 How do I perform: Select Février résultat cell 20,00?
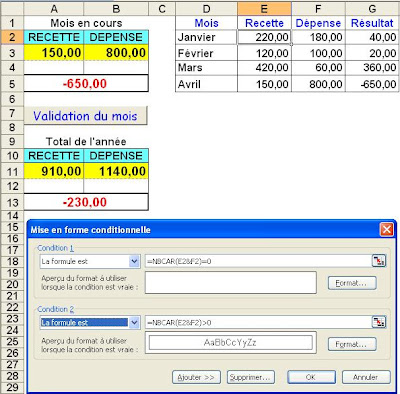(372, 53)
